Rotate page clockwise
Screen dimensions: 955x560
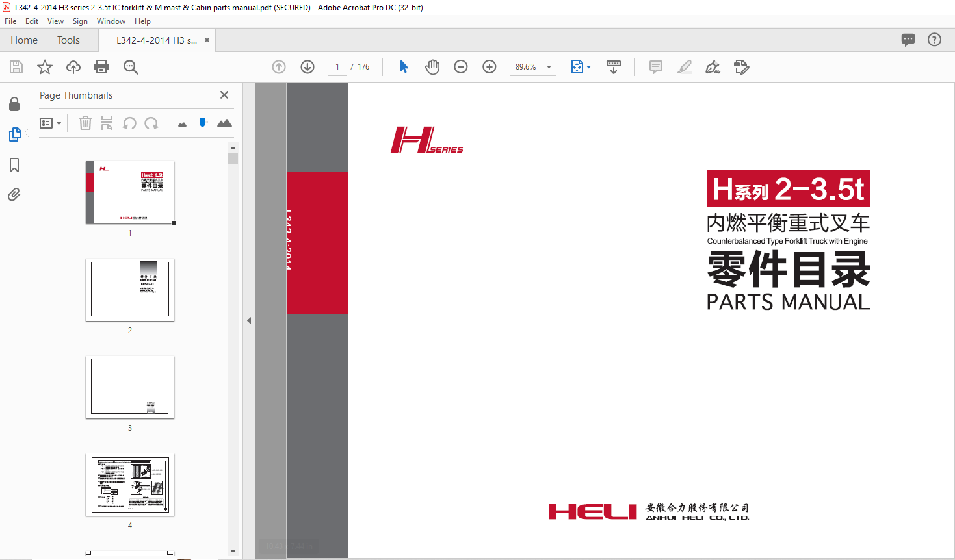click(x=151, y=123)
